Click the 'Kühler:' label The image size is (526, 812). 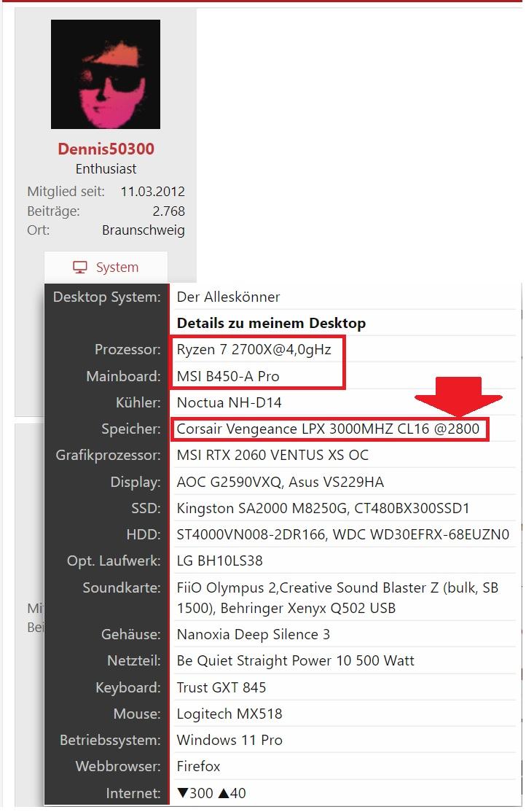coord(138,402)
